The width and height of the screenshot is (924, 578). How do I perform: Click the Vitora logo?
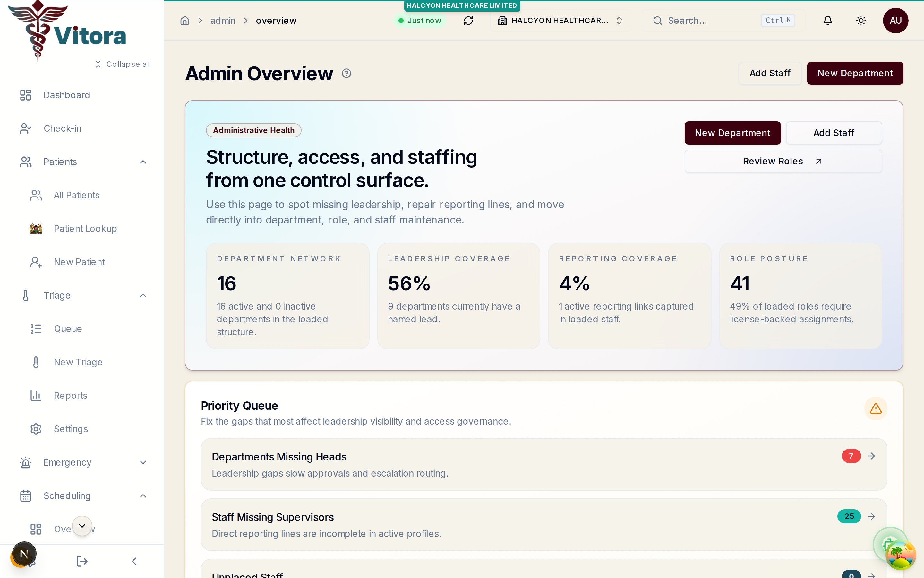(x=67, y=31)
